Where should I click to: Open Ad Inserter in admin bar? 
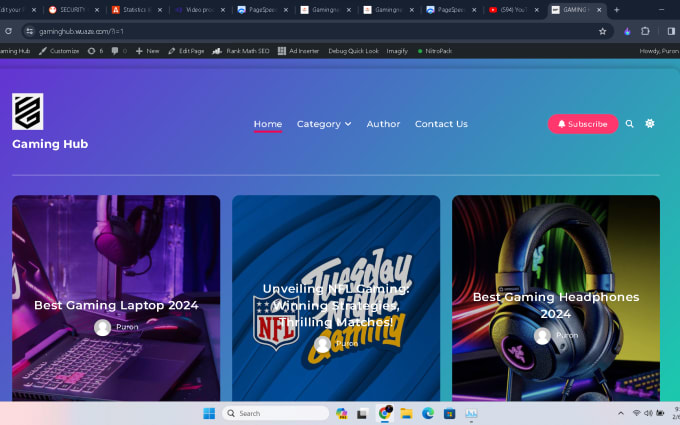(298, 51)
